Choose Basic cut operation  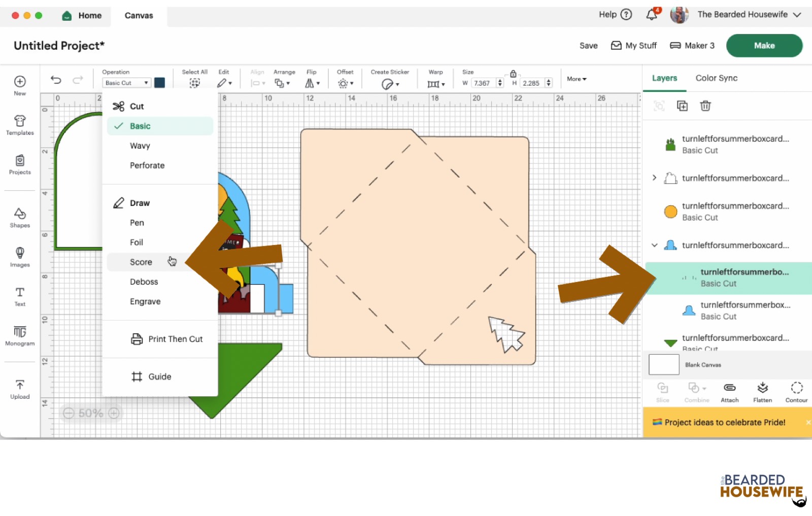(160, 126)
